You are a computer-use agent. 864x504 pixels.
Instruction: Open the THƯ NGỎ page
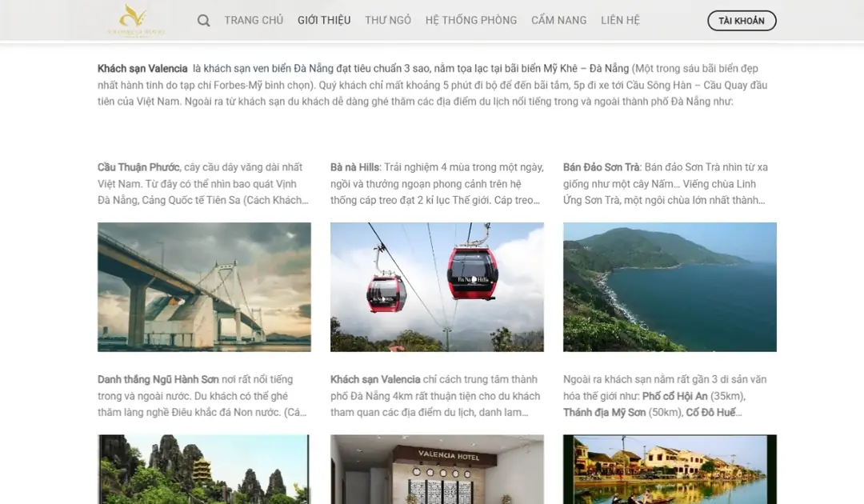[387, 20]
